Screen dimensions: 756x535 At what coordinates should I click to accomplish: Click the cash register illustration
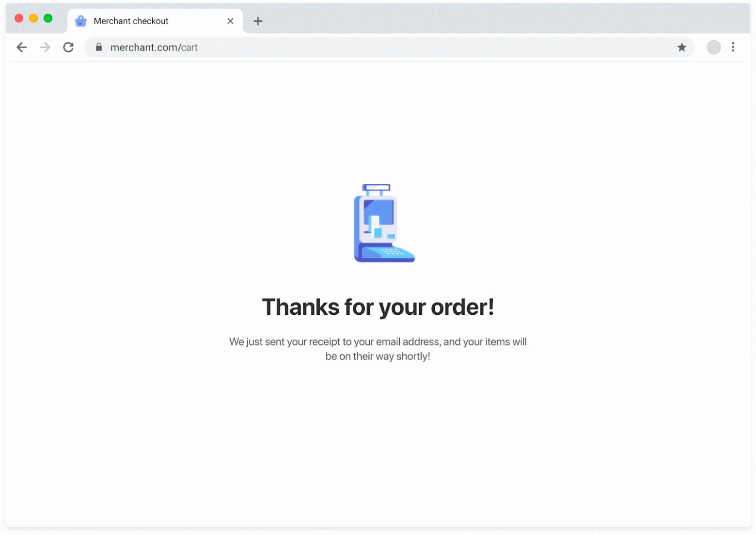click(x=384, y=223)
